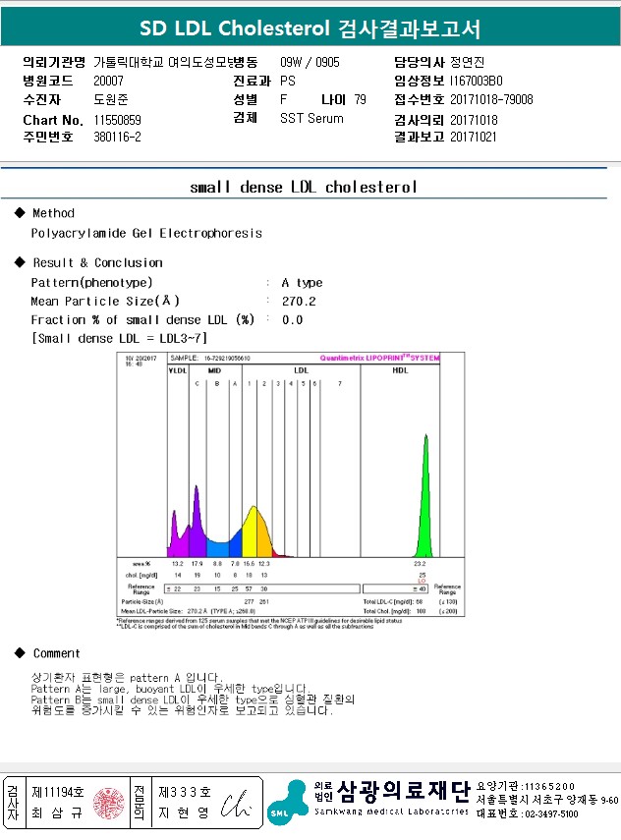Click the heading small dense LDL cholesterol
The width and height of the screenshot is (621, 840).
click(304, 188)
